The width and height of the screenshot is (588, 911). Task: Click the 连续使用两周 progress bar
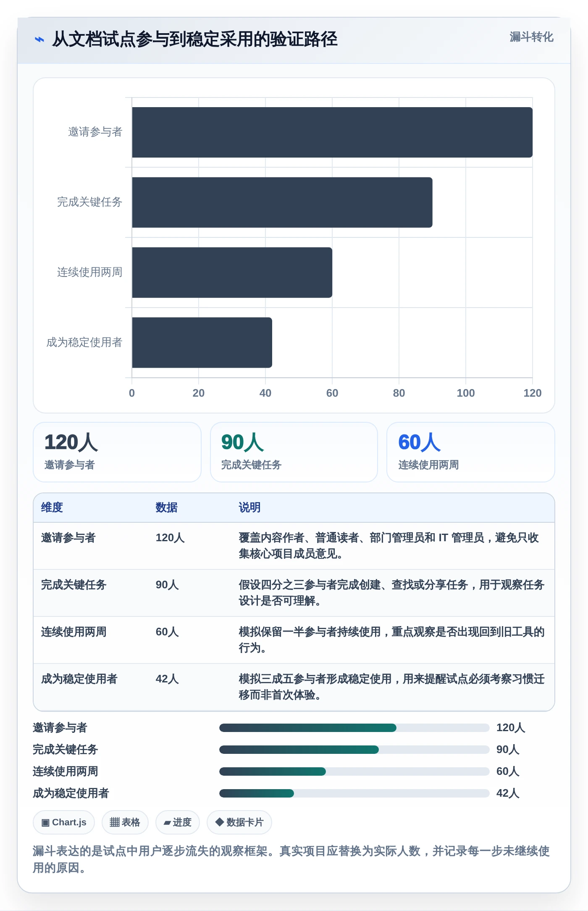(354, 771)
